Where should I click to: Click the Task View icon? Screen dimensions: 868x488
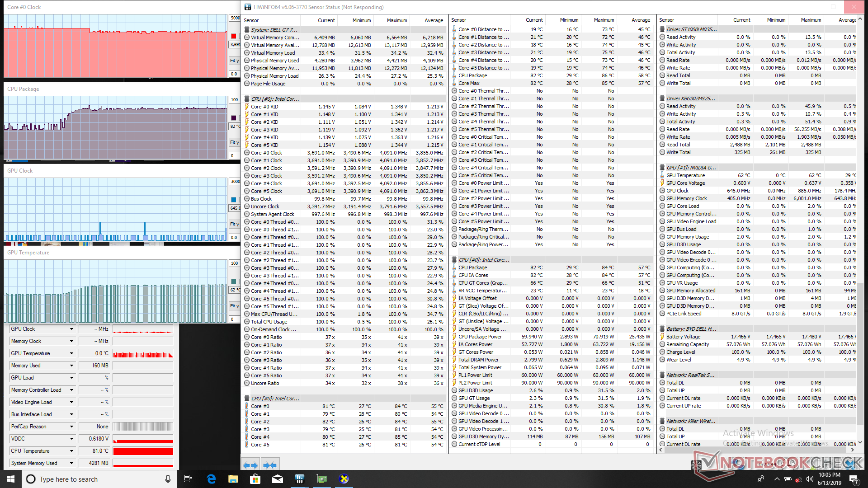188,479
